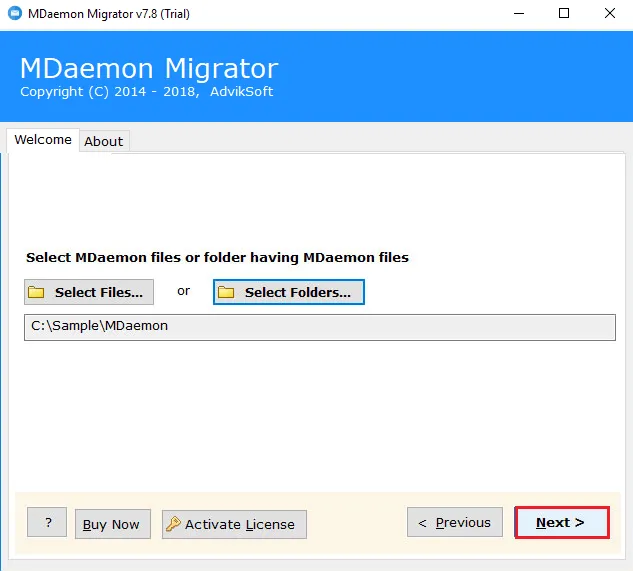Click the MDaemon Migrator banner title
633x571 pixels.
[149, 68]
